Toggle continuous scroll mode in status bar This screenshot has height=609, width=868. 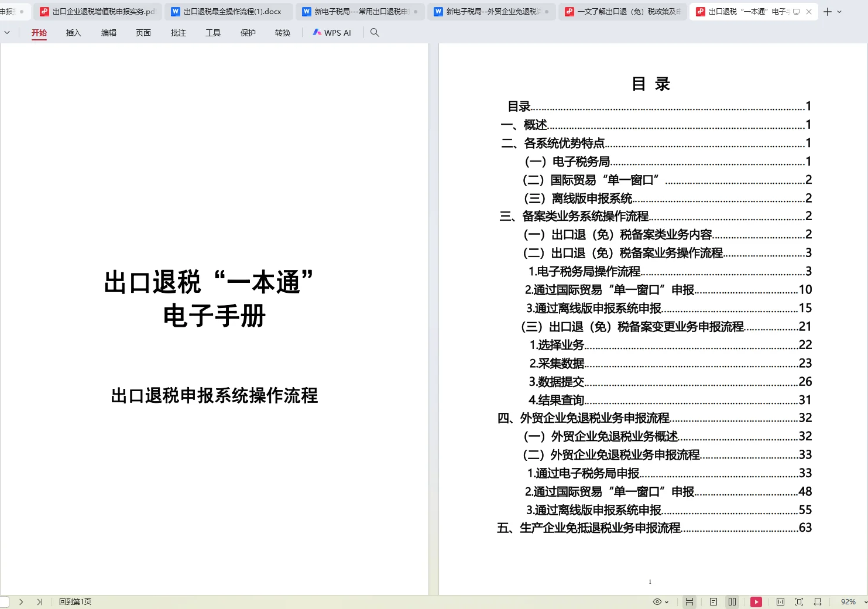[x=690, y=601]
